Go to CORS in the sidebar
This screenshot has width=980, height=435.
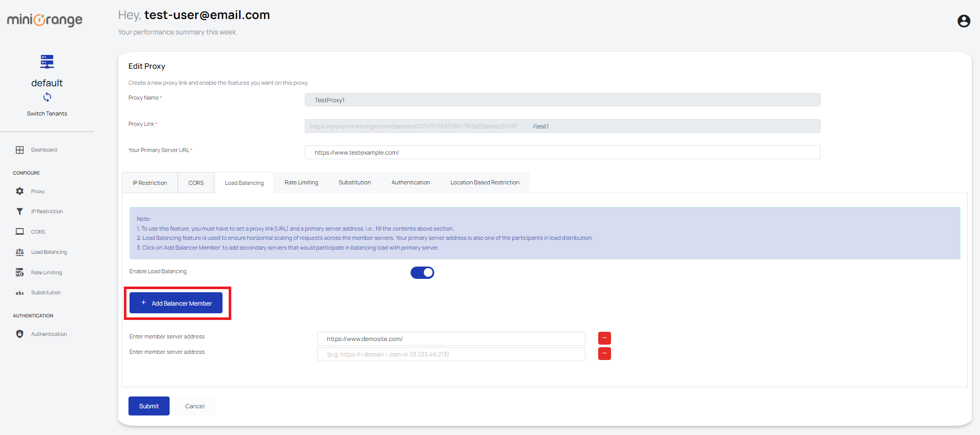(x=38, y=232)
